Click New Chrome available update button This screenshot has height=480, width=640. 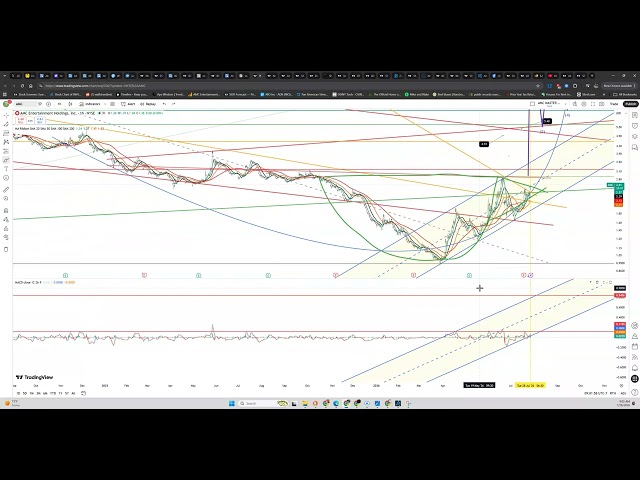click(x=619, y=86)
